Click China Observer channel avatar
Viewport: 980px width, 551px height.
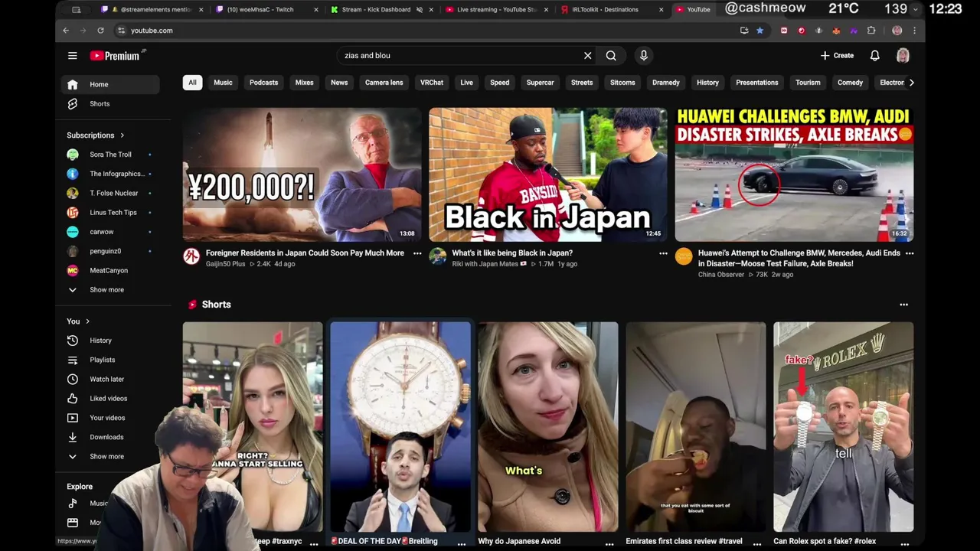pos(684,256)
